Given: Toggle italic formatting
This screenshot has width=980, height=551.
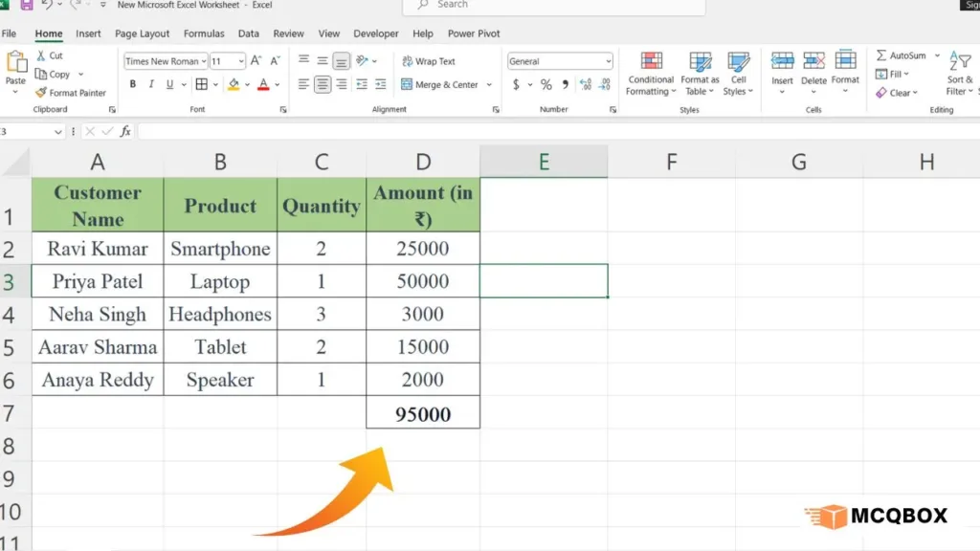Looking at the screenshot, I should [151, 84].
